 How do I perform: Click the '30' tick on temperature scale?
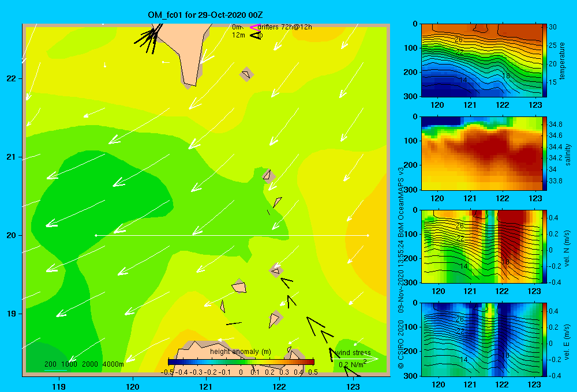click(x=553, y=27)
